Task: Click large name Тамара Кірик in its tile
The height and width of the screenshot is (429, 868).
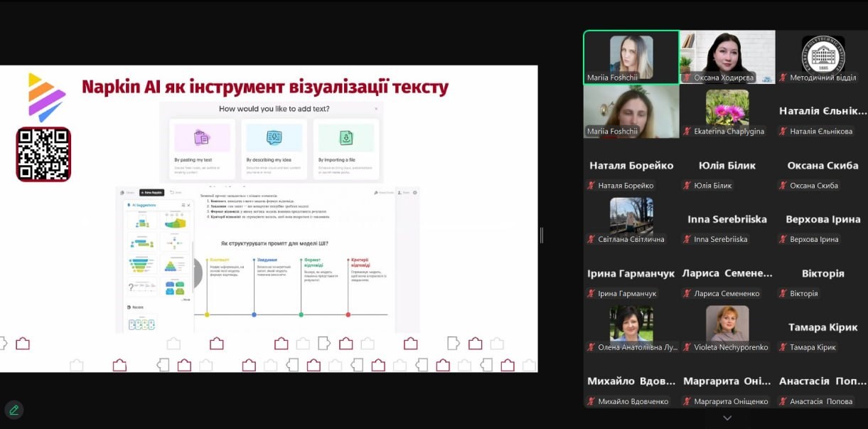Action: pyautogui.click(x=823, y=327)
